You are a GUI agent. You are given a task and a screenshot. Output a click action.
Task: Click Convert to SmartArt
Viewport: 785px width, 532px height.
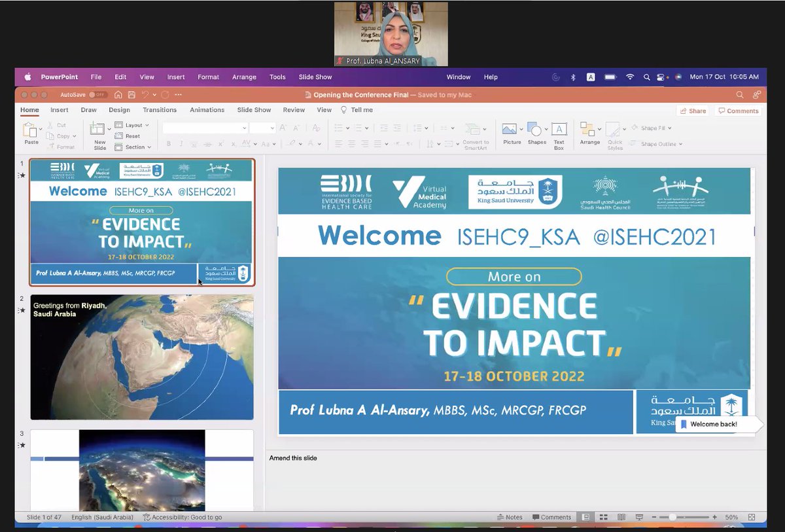[x=476, y=136]
